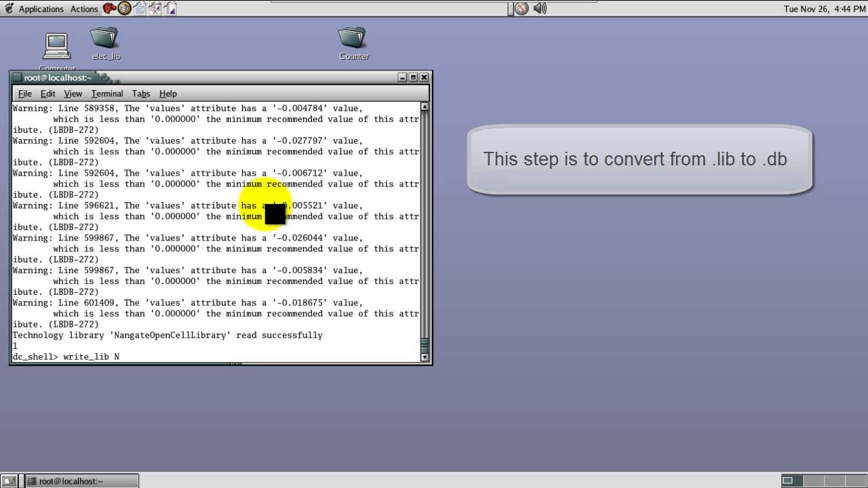Viewport: 868px width, 488px height.
Task: Open the Tabs menu in terminal
Action: [x=141, y=94]
